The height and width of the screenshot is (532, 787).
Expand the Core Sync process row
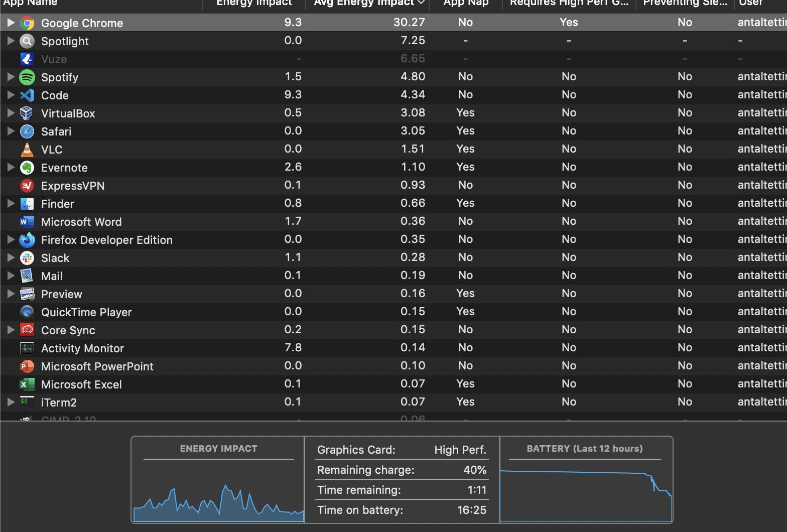coord(11,330)
